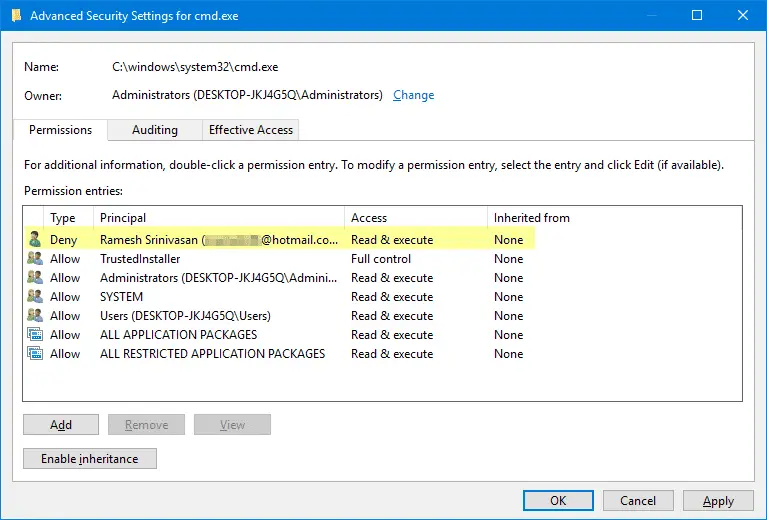Click the Administrators group icon
767x520 pixels.
click(35, 278)
